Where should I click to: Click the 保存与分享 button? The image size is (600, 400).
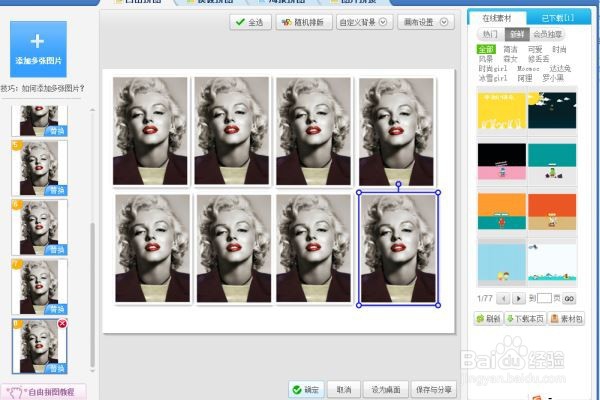click(434, 390)
